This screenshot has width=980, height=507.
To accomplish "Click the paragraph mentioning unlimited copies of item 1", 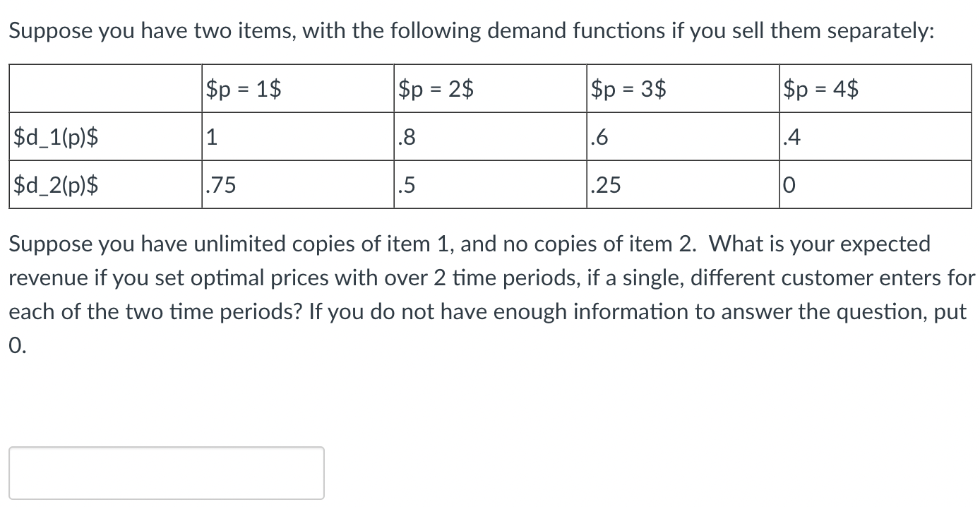I will [470, 244].
